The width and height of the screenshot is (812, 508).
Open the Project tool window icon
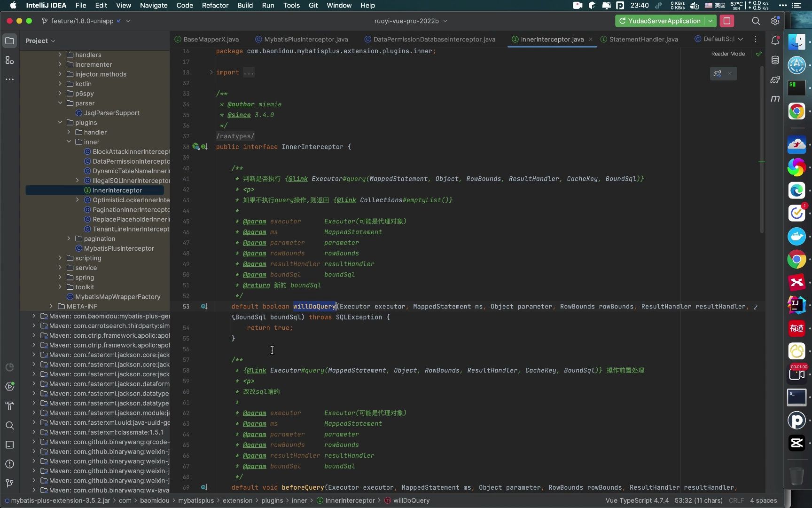[x=9, y=41]
